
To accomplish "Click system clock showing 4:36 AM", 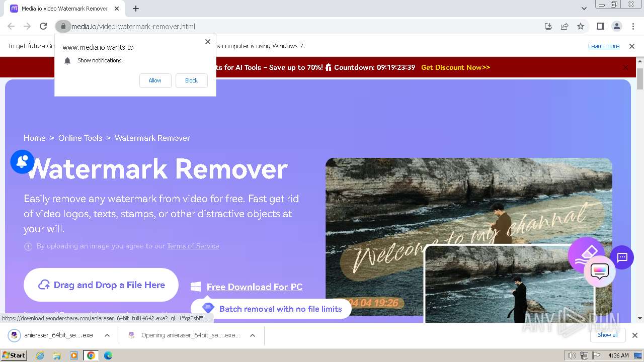I will [618, 355].
